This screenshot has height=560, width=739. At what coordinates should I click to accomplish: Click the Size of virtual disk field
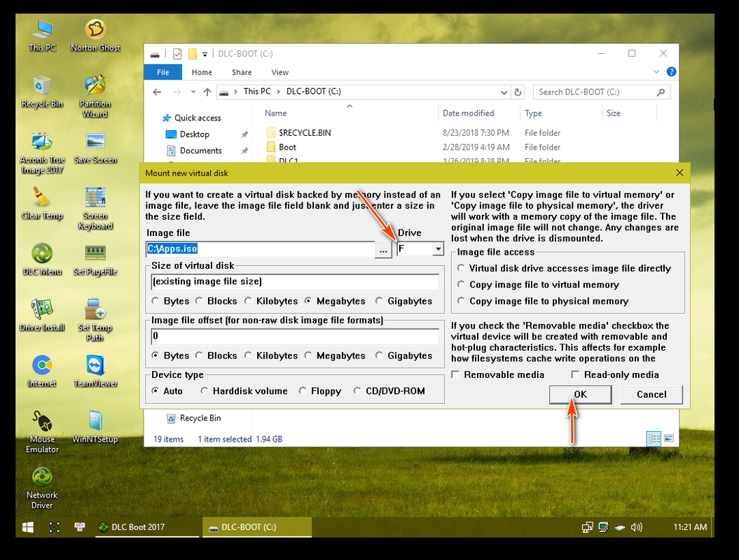295,281
